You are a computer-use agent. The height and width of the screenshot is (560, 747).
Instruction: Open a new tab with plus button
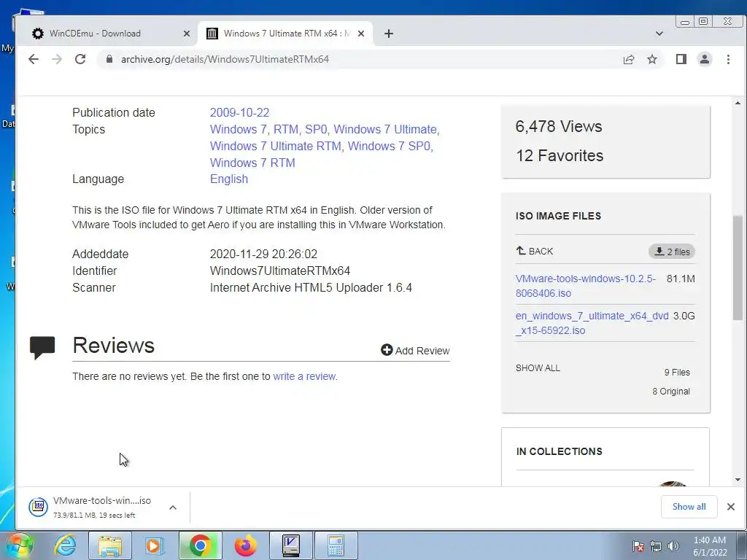[x=389, y=34]
